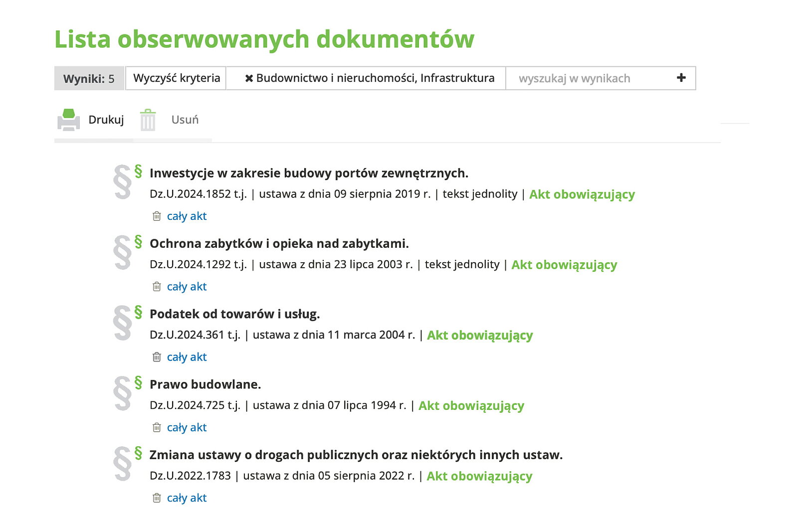This screenshot has width=798, height=532.
Task: Click the Dz.U.2022.1783 reference text
Action: (190, 476)
